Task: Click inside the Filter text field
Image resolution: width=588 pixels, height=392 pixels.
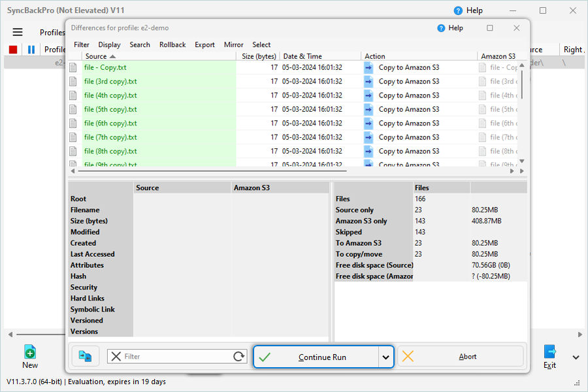Action: click(176, 356)
